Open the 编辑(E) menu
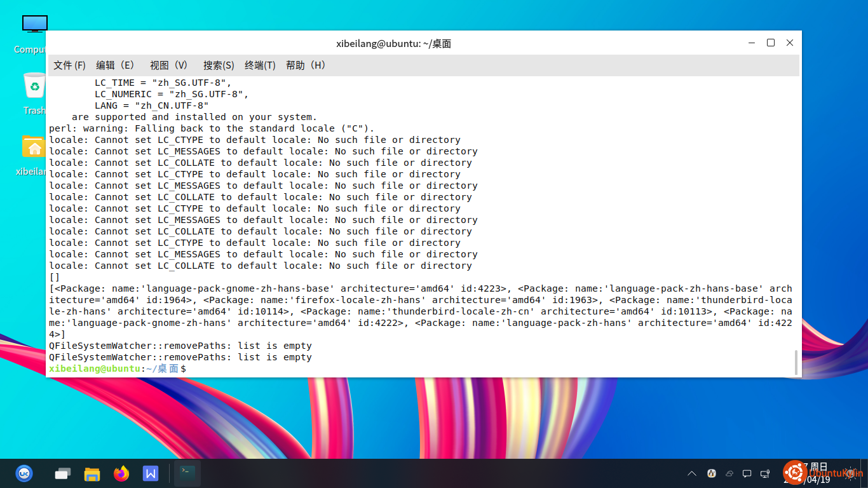Image resolution: width=868 pixels, height=488 pixels. pyautogui.click(x=116, y=65)
